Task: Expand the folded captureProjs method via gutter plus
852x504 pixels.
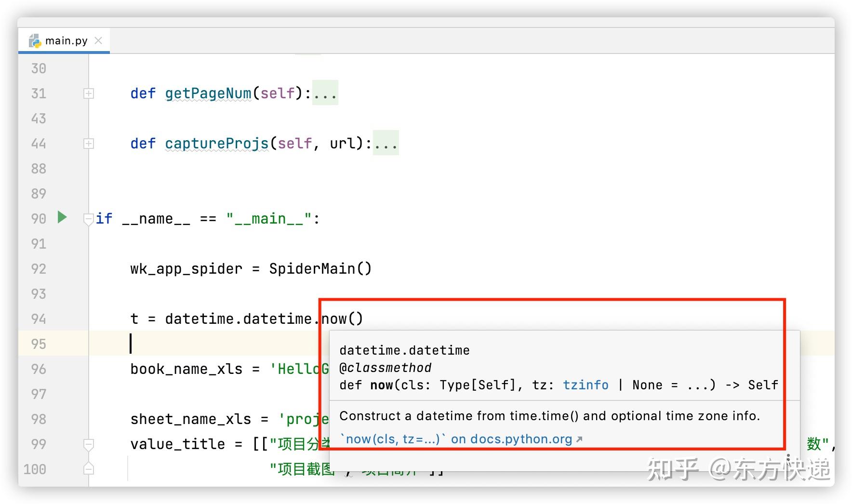Action: point(89,144)
